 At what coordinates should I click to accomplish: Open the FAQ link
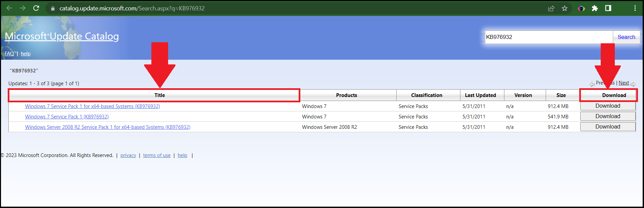tap(9, 54)
